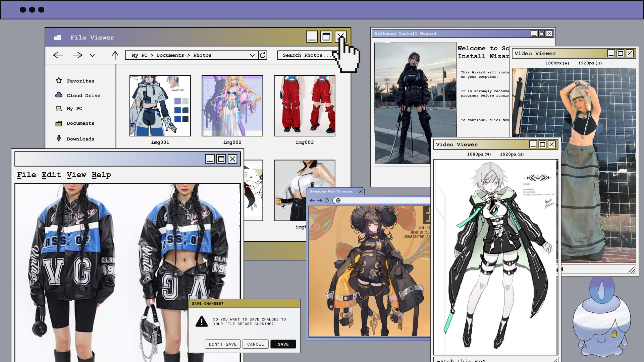Image resolution: width=644 pixels, height=362 pixels.
Task: Expand the navigation history chevron
Action: pos(92,55)
